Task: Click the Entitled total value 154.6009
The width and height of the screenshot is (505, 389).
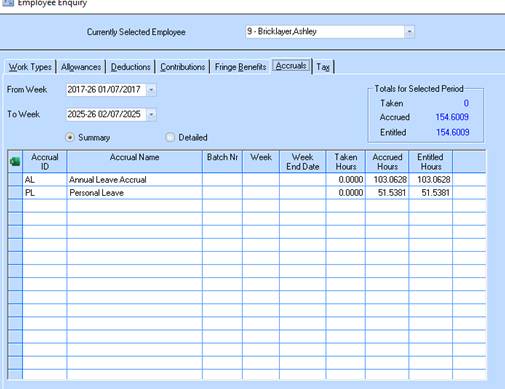Action: (x=453, y=132)
